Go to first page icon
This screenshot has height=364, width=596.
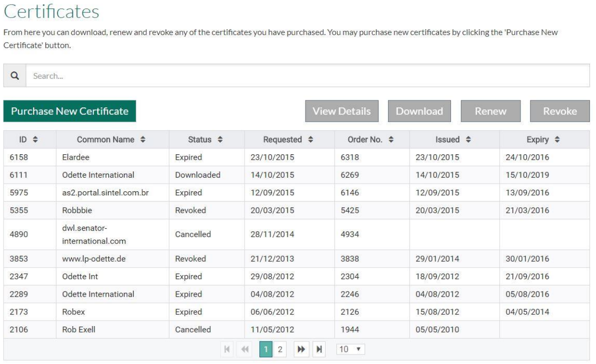coord(227,349)
